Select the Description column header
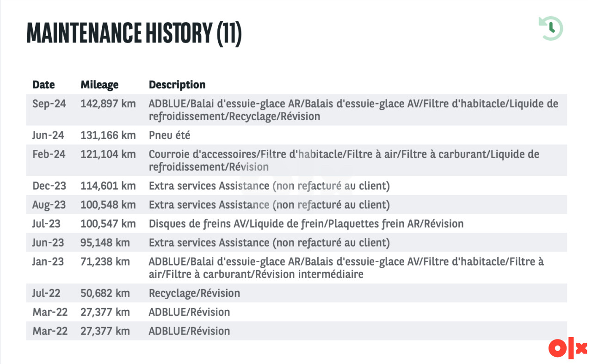Image resolution: width=592 pixels, height=364 pixels. tap(177, 85)
